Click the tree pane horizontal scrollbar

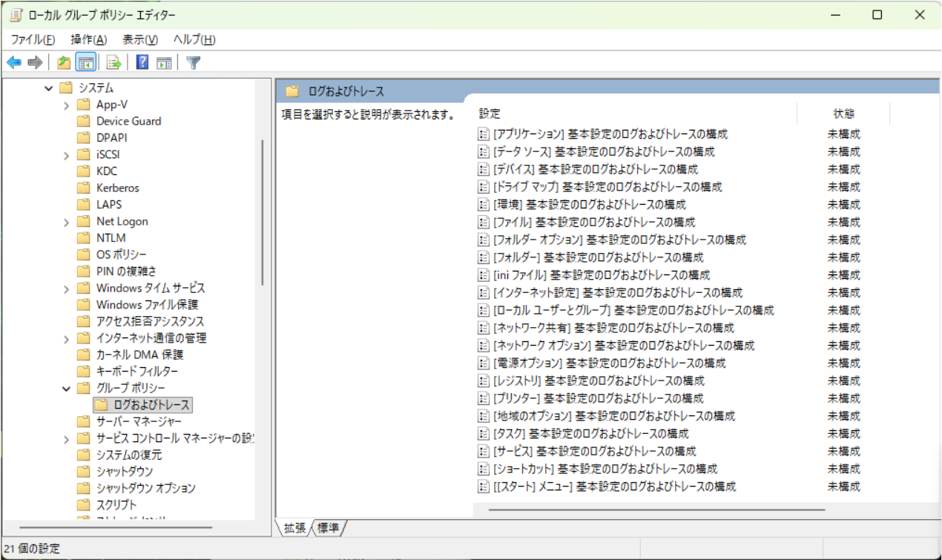[115, 527]
